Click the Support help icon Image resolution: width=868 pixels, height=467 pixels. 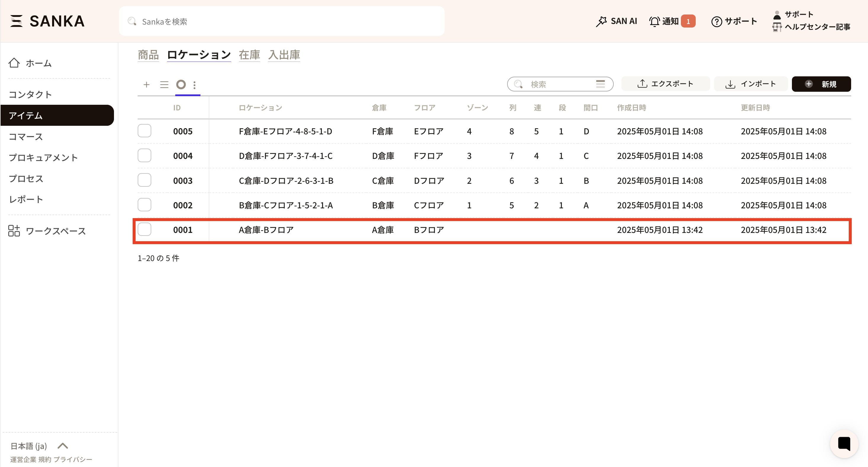716,21
